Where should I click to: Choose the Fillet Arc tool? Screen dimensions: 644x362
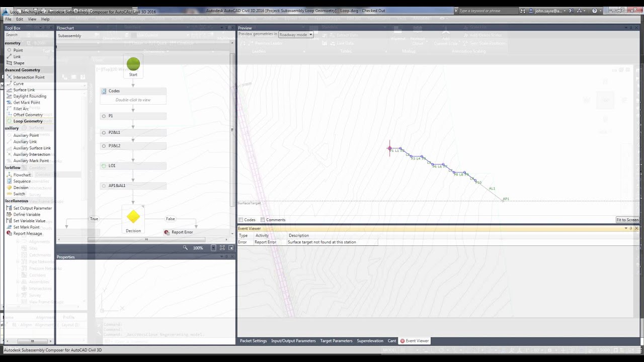tap(21, 109)
